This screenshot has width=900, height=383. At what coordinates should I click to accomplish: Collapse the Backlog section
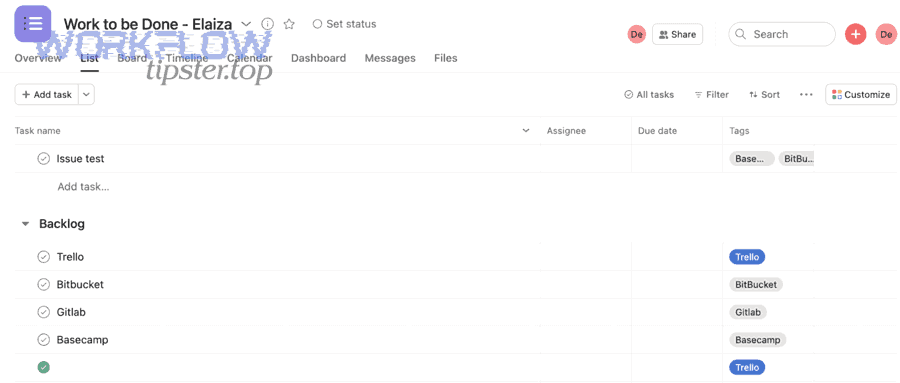point(25,224)
